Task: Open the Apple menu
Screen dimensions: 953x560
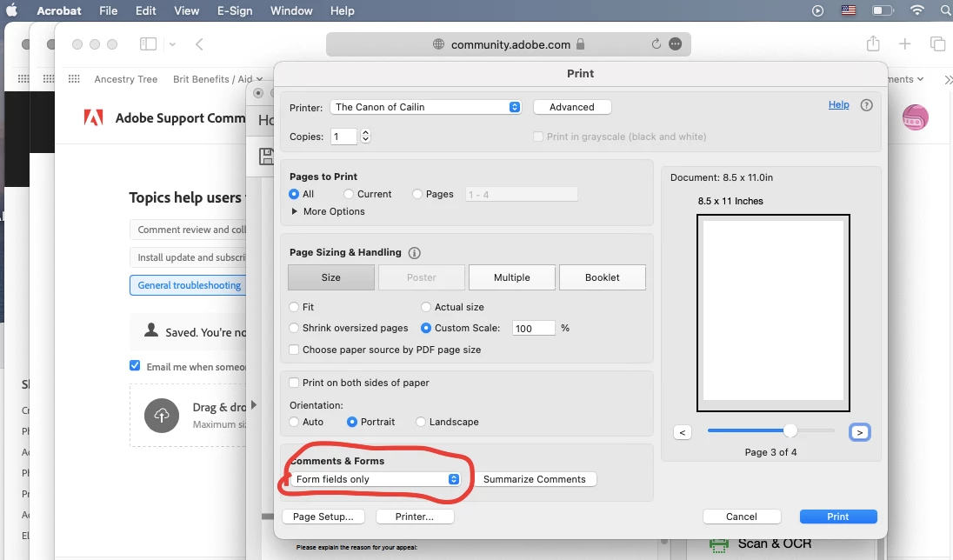Action: (x=11, y=10)
